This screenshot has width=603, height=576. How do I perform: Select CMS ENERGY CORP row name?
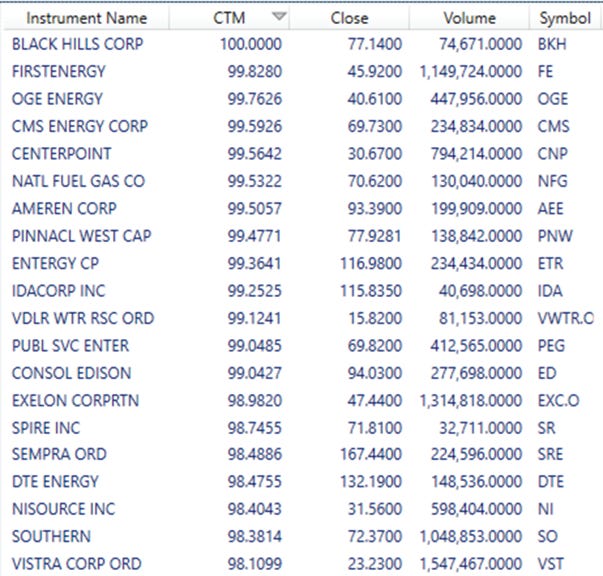[80, 126]
